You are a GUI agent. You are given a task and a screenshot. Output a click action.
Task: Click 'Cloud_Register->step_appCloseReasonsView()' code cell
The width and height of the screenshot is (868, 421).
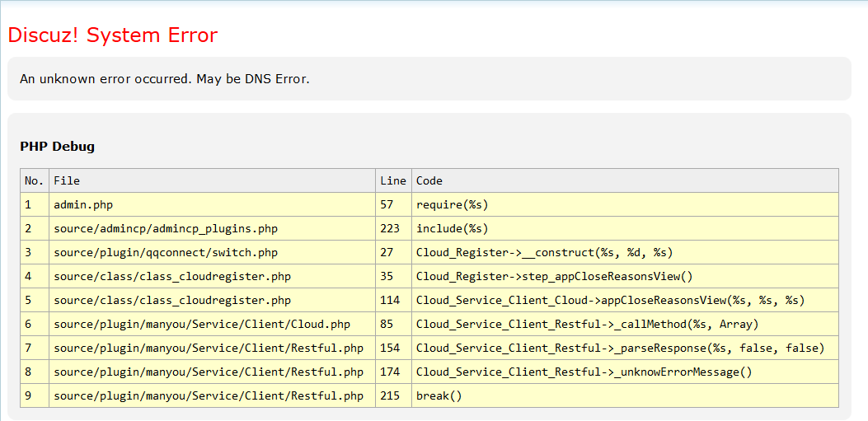[x=625, y=277]
